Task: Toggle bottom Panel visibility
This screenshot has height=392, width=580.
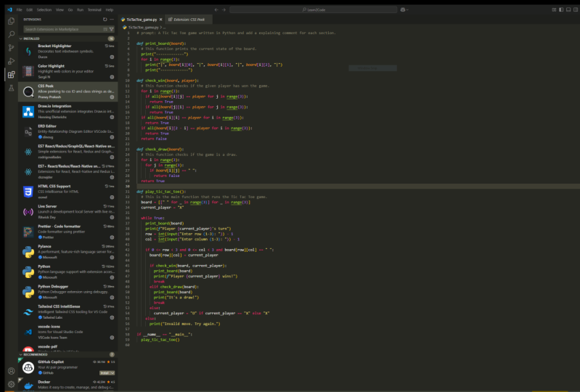Action: click(568, 9)
